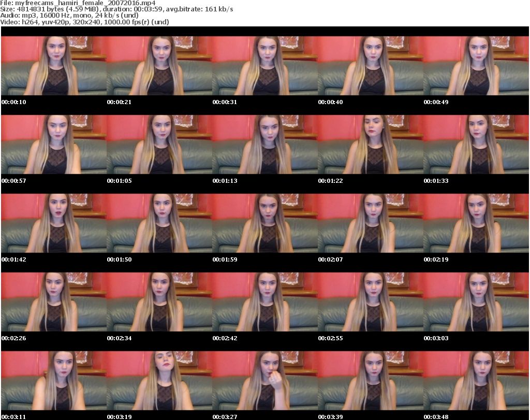This screenshot has height=420, width=530.
Task: Open the frame thumbnail at 00:02:42
Action: click(265, 301)
